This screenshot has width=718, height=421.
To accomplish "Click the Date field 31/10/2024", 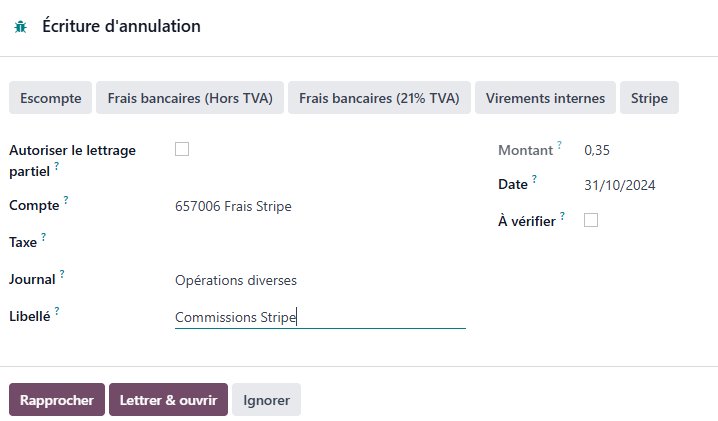I will point(620,185).
